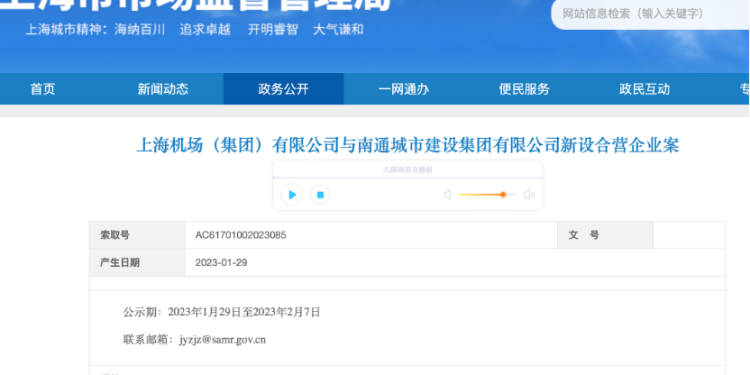The height and width of the screenshot is (375, 750).
Task: Click the 产生日期 label cell
Action: click(x=137, y=263)
